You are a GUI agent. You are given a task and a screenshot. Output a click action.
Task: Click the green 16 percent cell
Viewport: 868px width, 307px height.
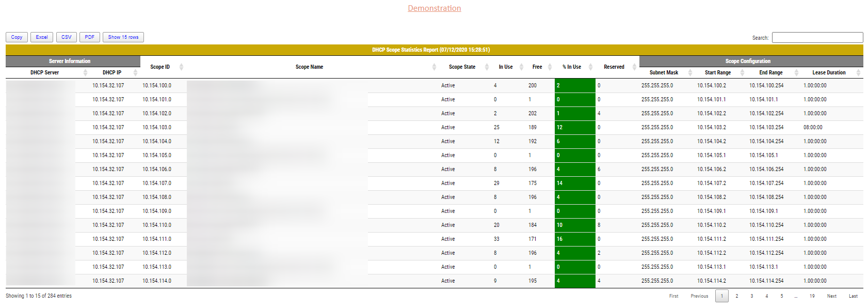(x=574, y=239)
